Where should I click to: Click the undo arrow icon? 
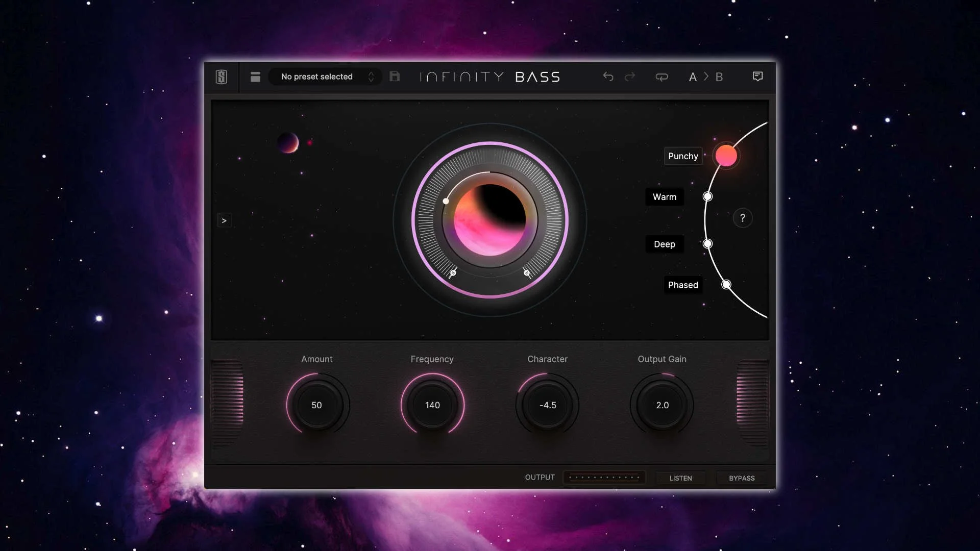(x=608, y=77)
